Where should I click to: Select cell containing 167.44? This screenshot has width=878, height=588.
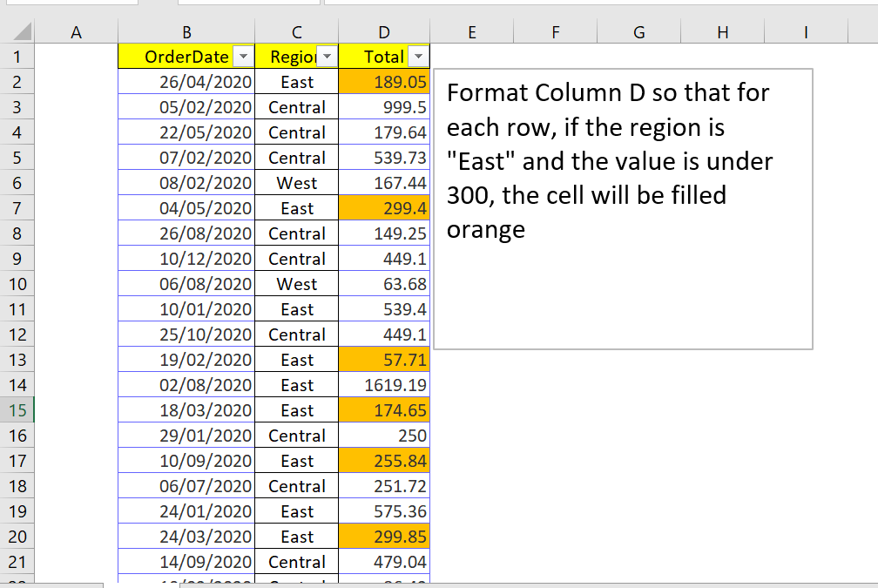384,183
